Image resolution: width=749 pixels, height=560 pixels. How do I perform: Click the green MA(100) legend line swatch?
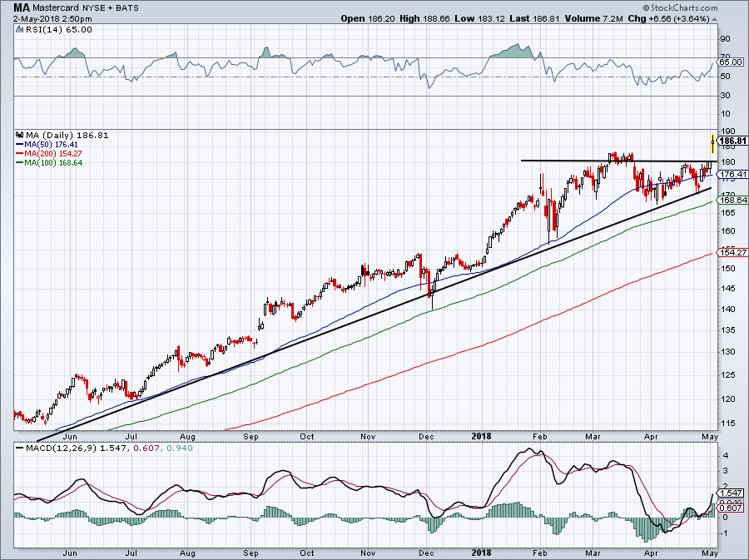pos(20,162)
